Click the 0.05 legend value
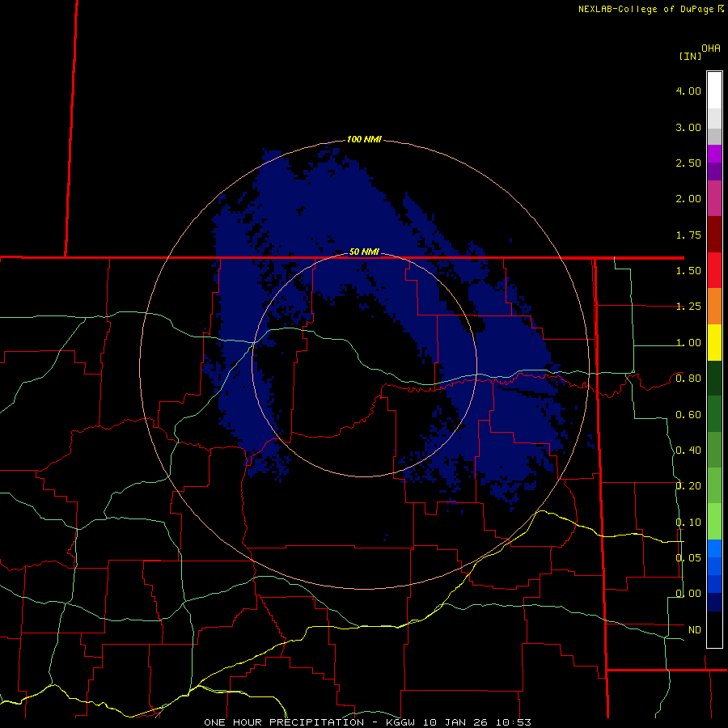The image size is (728, 728). 688,557
